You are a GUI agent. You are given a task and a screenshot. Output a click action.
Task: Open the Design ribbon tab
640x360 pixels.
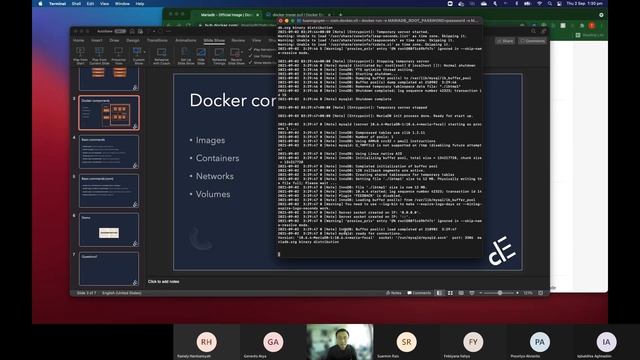[133, 40]
